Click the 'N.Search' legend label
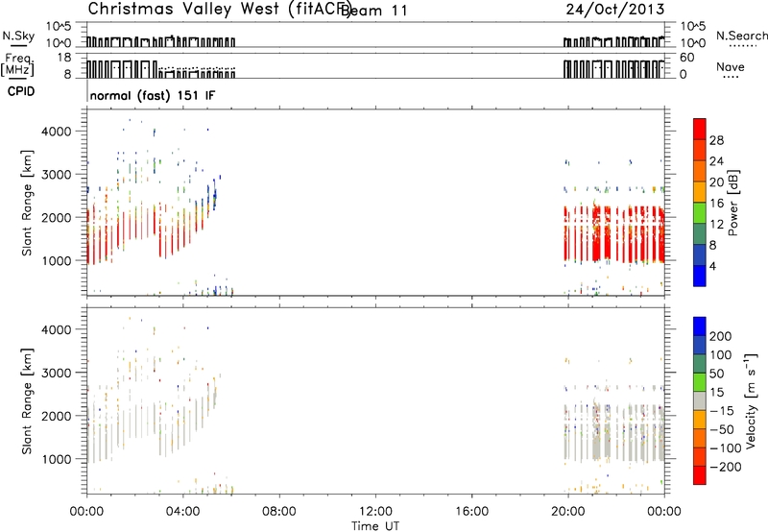The image size is (768, 532). click(741, 36)
